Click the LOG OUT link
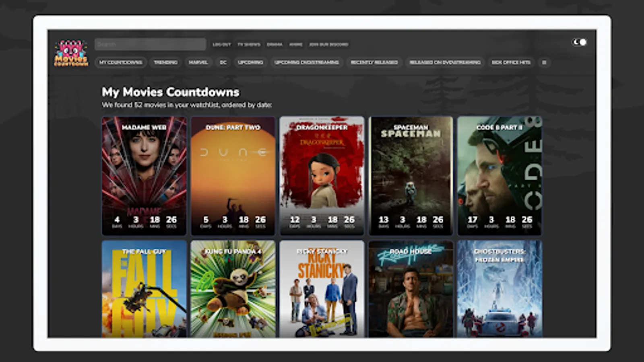 pyautogui.click(x=222, y=45)
